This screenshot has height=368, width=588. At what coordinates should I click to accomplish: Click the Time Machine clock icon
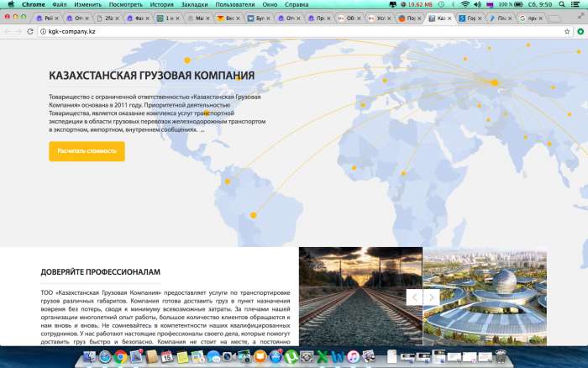point(441,4)
